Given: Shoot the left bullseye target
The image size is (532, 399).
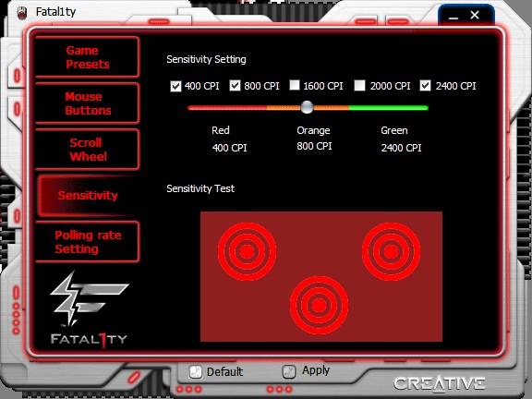Looking at the screenshot, I should click(247, 251).
